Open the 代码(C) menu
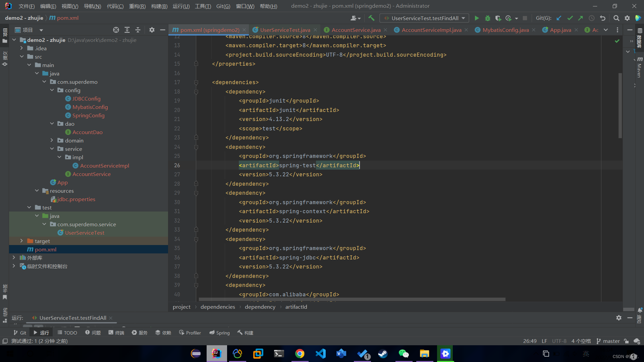This screenshot has height=362, width=644. tap(115, 6)
